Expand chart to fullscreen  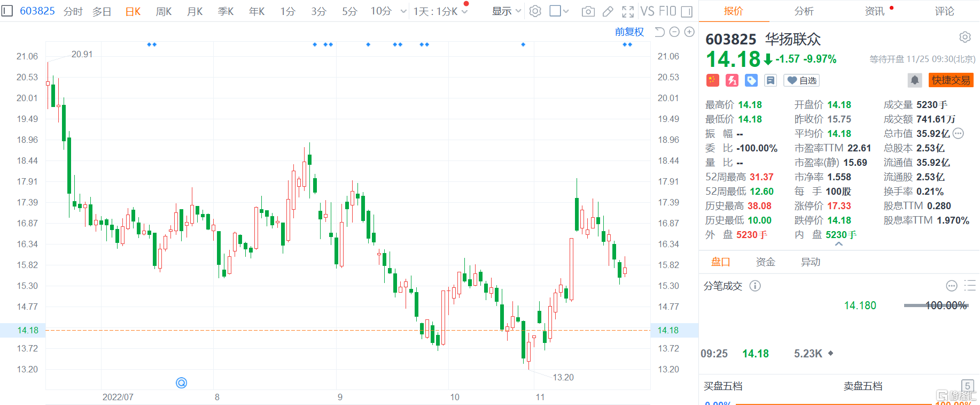(628, 11)
